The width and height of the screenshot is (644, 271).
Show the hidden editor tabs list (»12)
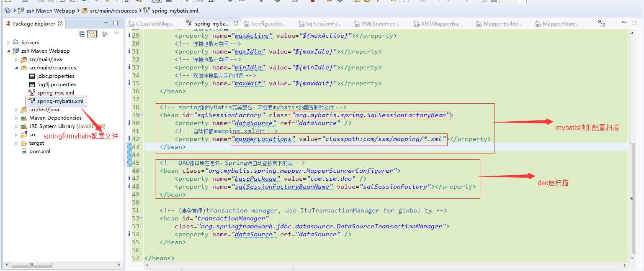(602, 23)
